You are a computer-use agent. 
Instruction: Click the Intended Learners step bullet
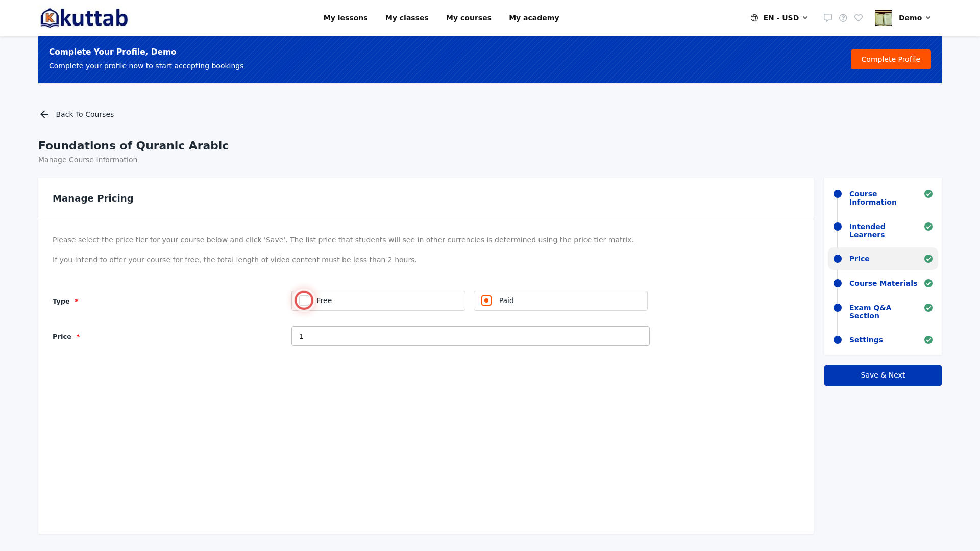click(838, 227)
